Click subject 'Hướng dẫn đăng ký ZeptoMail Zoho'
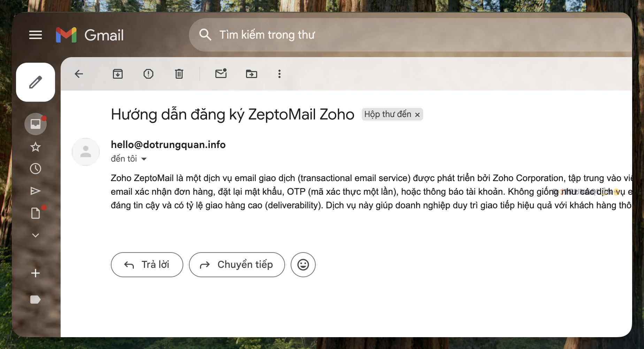Viewport: 644px width, 349px height. tap(232, 115)
